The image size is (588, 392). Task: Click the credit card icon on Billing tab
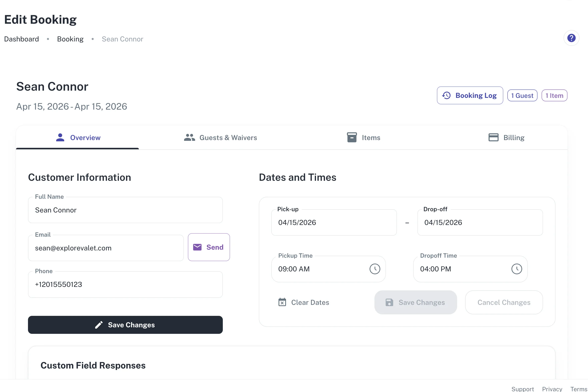pos(493,137)
